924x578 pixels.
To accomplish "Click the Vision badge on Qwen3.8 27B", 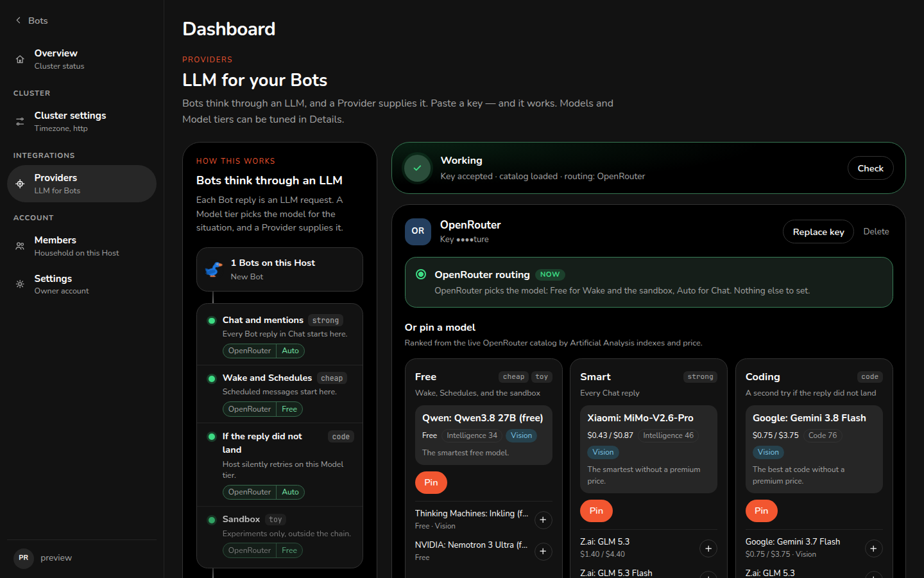I will 521,435.
